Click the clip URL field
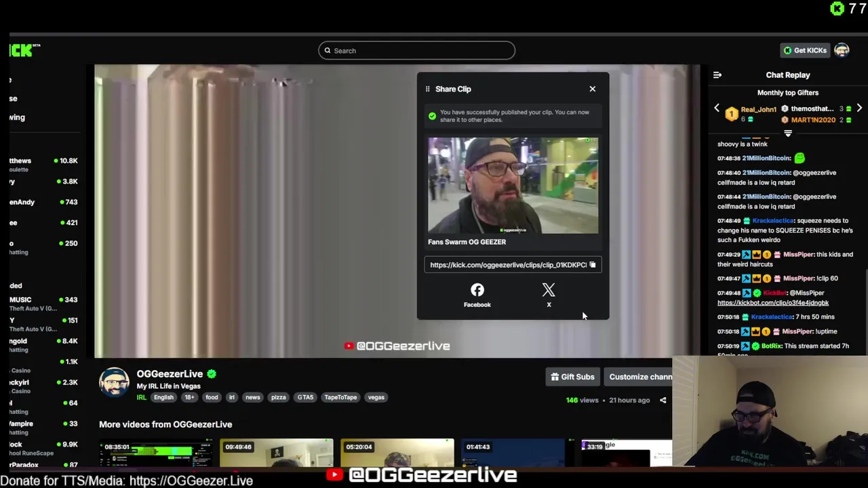Image resolution: width=868 pixels, height=488 pixels. click(513, 265)
